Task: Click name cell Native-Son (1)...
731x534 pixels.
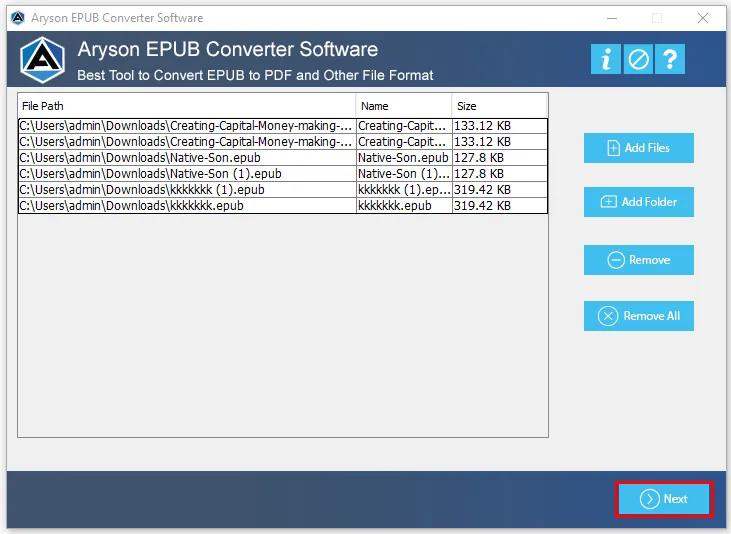Action: pos(404,173)
